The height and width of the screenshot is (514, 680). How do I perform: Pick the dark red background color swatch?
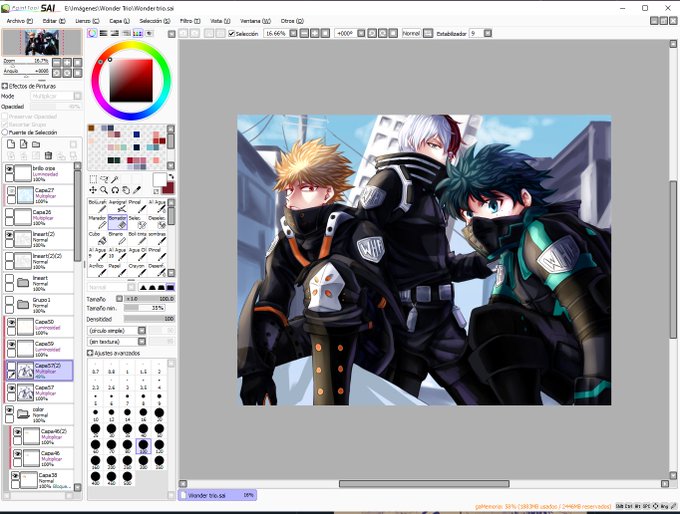168,188
